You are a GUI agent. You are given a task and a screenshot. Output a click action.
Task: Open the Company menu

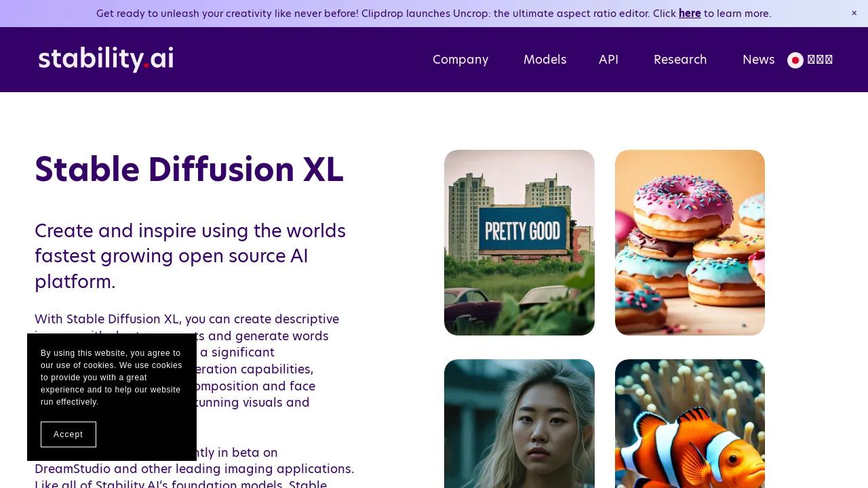(460, 60)
